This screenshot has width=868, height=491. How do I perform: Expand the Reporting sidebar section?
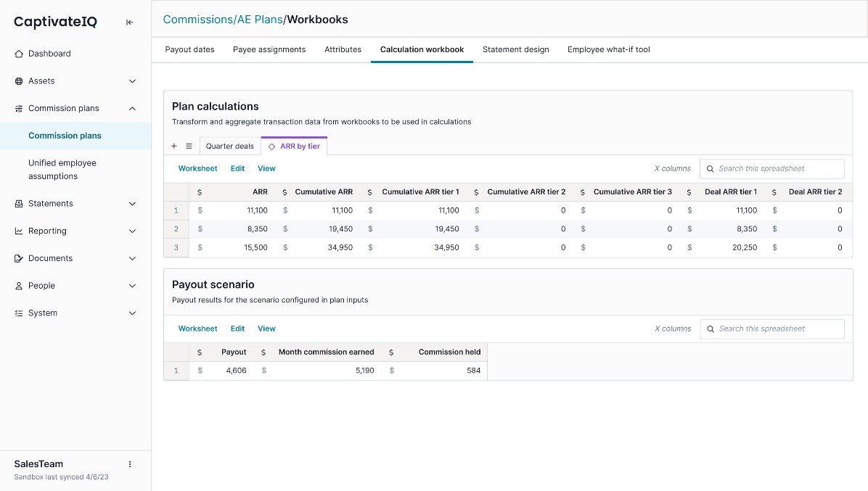(x=132, y=231)
